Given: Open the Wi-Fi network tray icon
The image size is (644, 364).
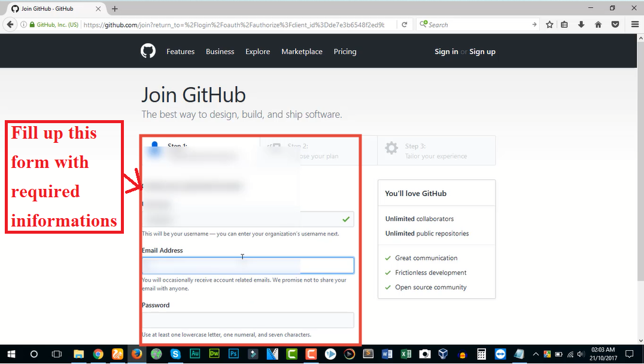Looking at the screenshot, I should [570, 354].
